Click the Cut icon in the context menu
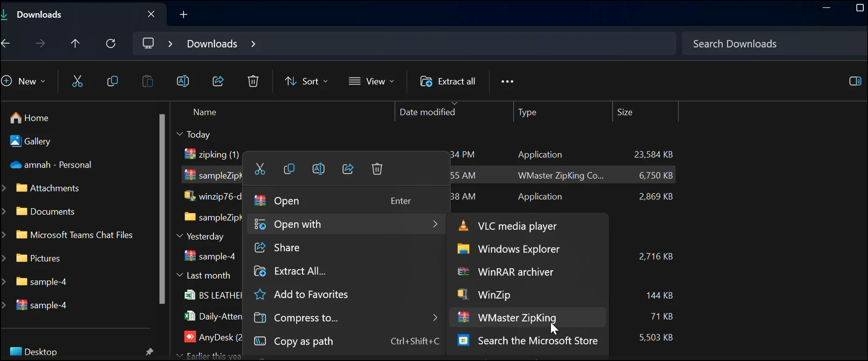The width and height of the screenshot is (868, 361). 260,169
